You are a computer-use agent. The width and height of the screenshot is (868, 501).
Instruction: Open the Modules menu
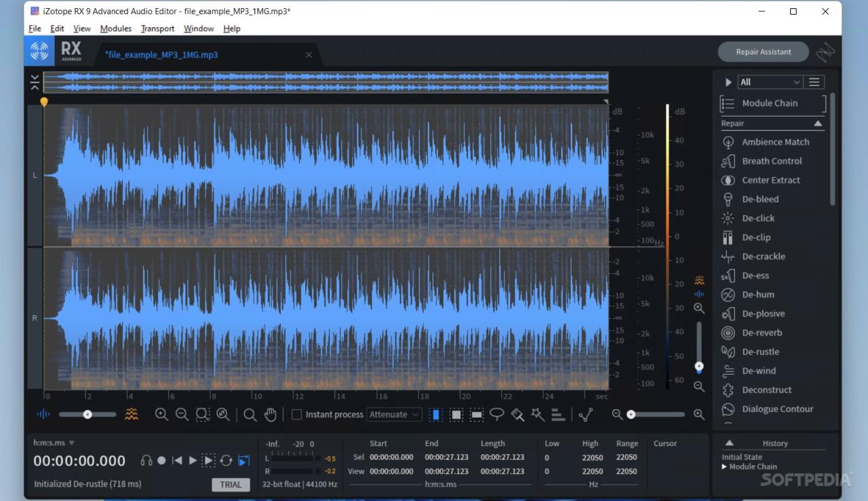click(116, 28)
